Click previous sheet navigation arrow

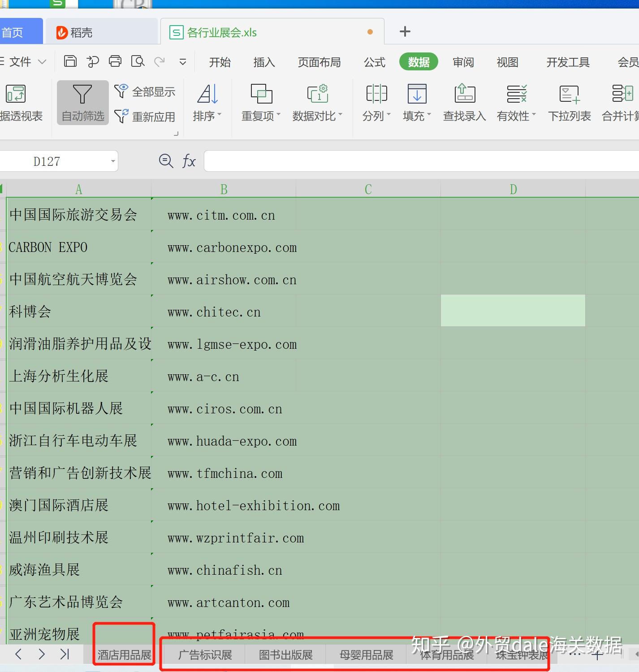18,654
